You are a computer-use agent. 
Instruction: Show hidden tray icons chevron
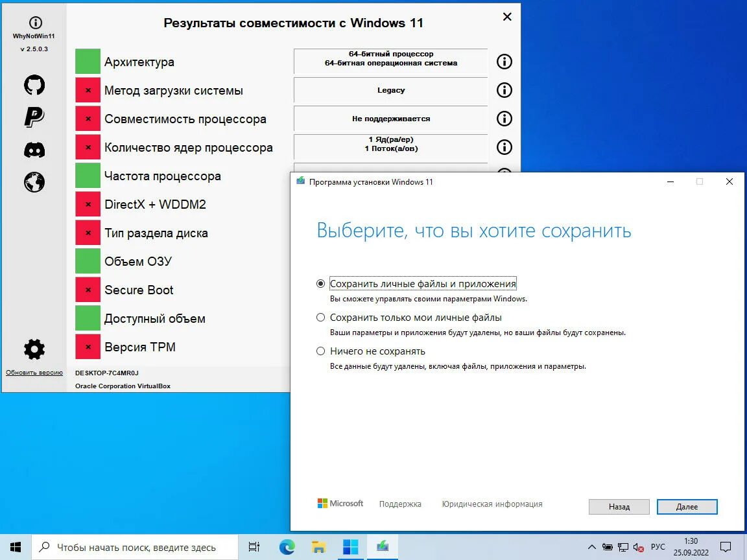(591, 547)
